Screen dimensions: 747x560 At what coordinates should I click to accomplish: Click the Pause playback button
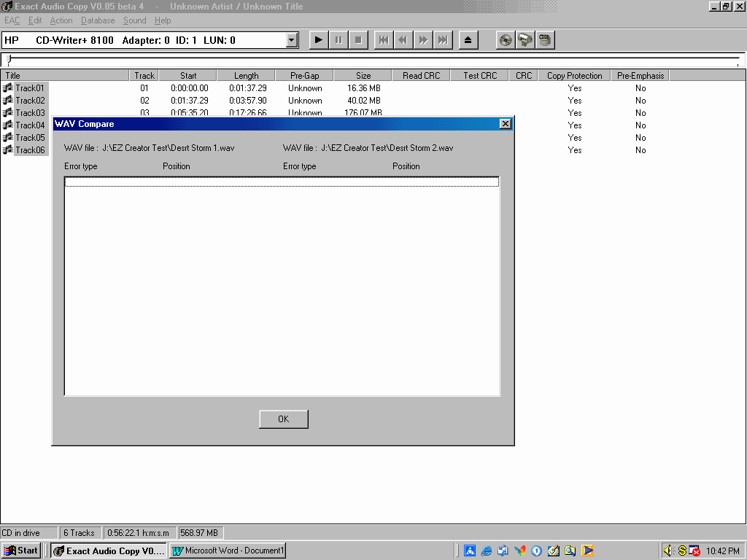[x=338, y=40]
